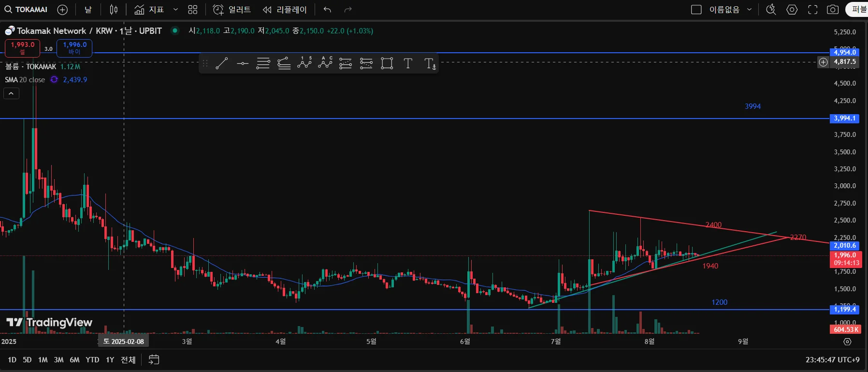Click the 1,199.4 horizontal line price label
Image resolution: width=868 pixels, height=372 pixels.
pos(845,310)
